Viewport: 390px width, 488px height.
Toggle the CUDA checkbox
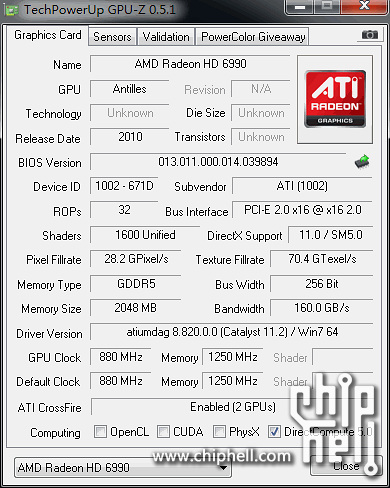pyautogui.click(x=163, y=432)
